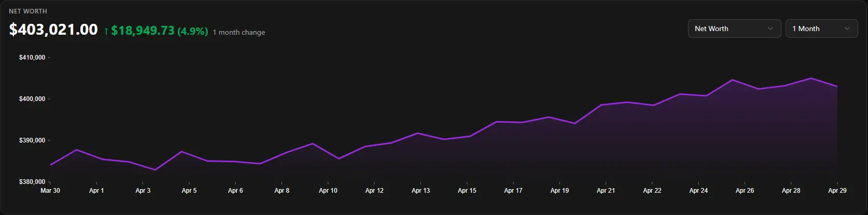868x215 pixels.
Task: Click the chart line's final point at Apr 29
Action: coord(837,87)
